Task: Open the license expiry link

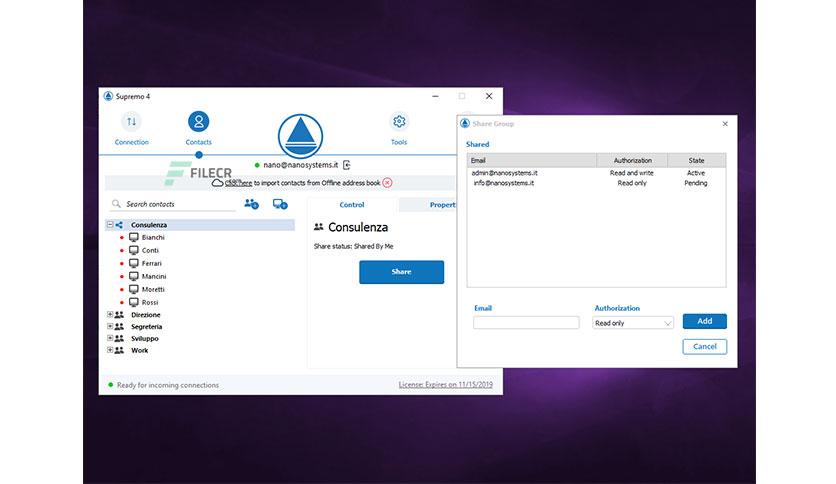Action: coord(446,384)
